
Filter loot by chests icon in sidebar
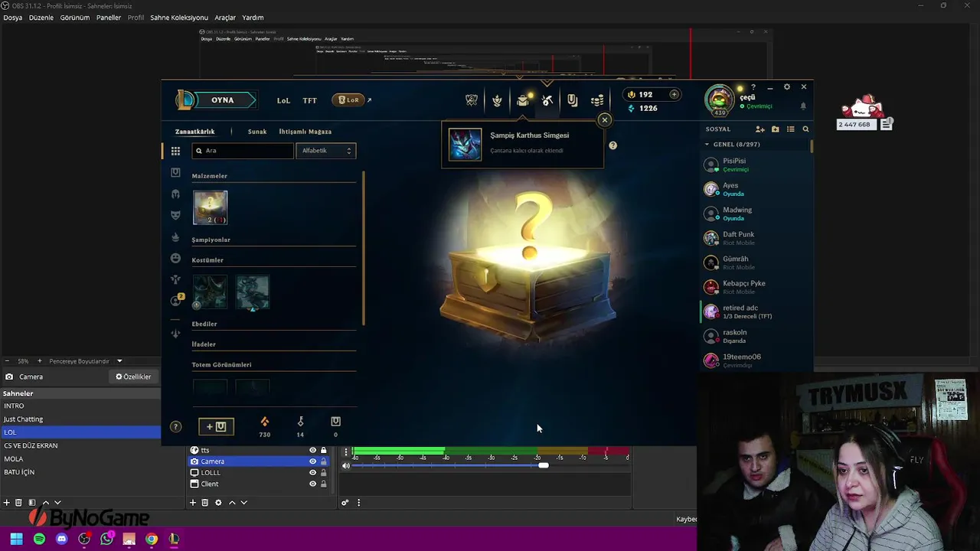click(175, 172)
